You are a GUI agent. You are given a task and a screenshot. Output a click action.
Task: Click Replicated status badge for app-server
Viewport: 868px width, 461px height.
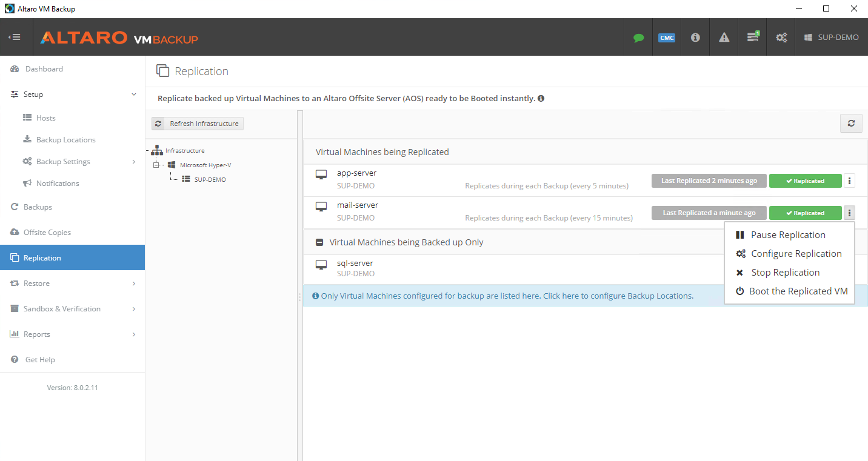tap(805, 181)
